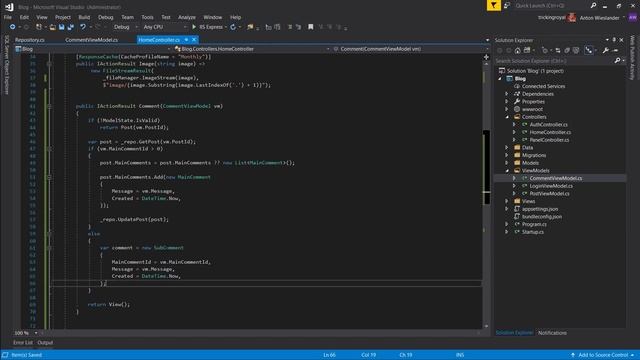Click Collapse All icon in Solution Explorer

click(567, 50)
